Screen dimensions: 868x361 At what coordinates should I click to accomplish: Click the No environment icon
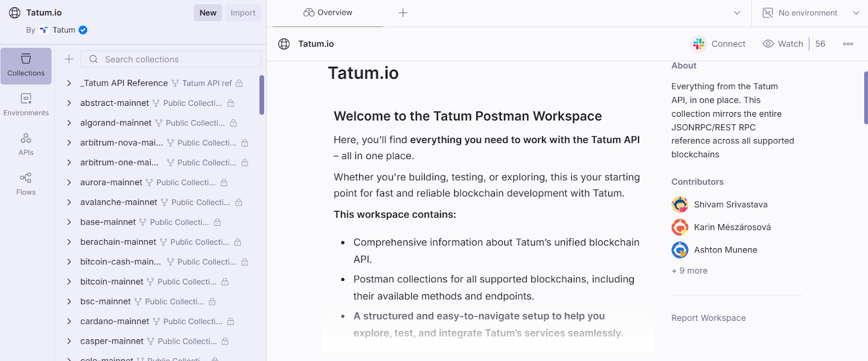pyautogui.click(x=768, y=13)
